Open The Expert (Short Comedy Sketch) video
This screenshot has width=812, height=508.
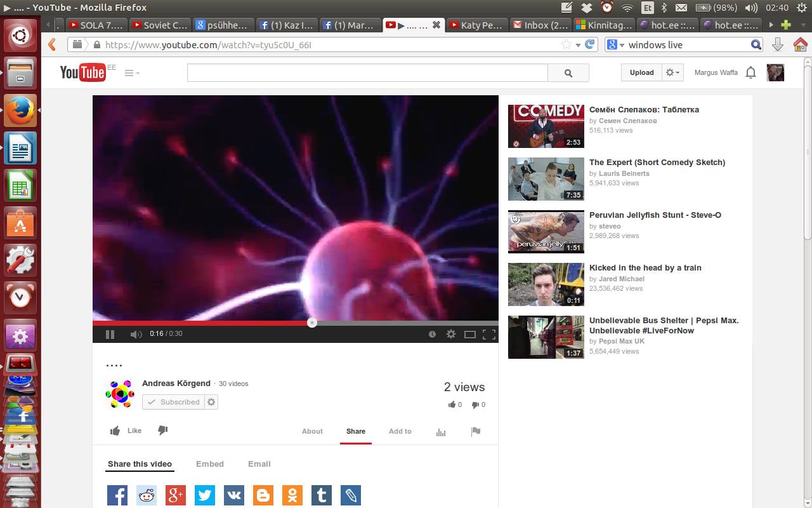(x=657, y=163)
